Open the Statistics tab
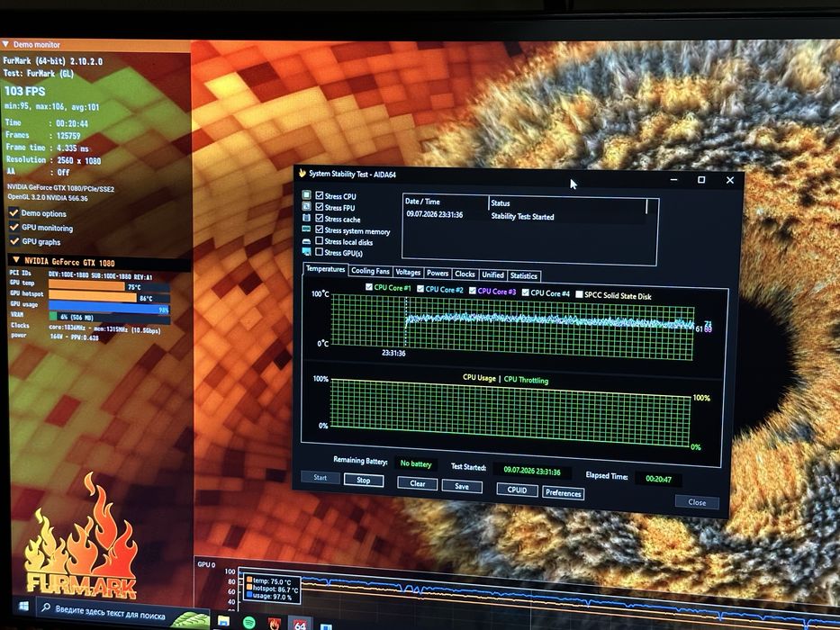Screen dimensions: 840x630 [x=523, y=276]
